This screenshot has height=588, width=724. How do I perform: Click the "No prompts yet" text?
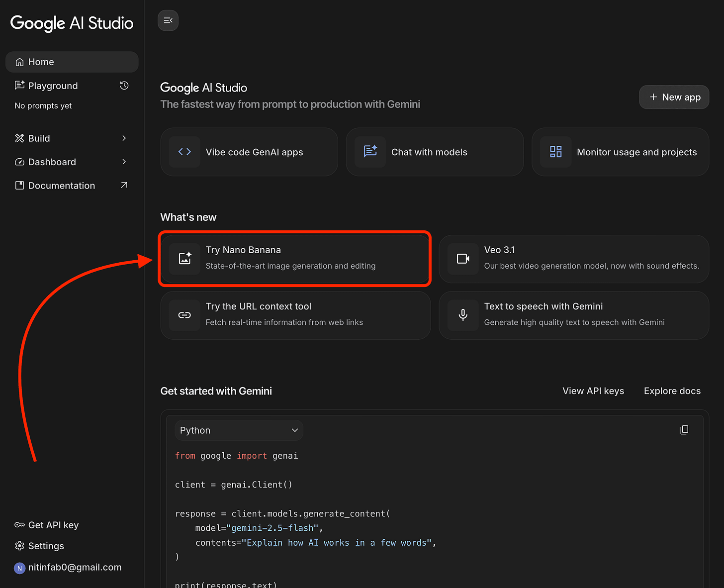(x=43, y=105)
